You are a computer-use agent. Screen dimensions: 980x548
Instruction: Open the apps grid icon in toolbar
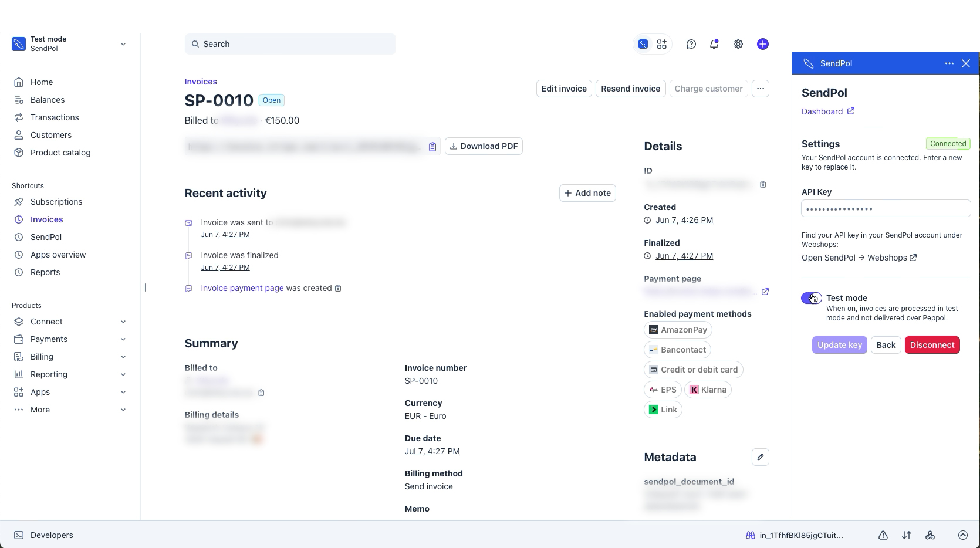click(x=662, y=44)
